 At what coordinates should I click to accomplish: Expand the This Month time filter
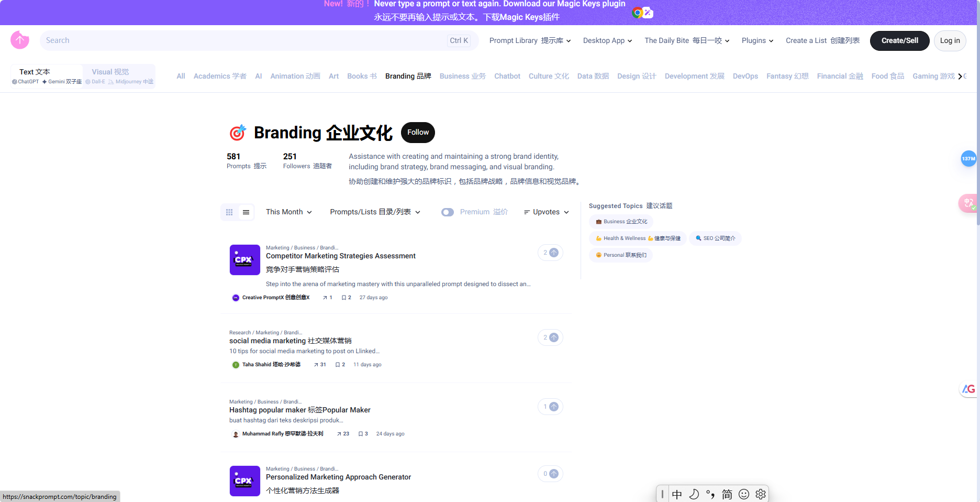pos(288,212)
